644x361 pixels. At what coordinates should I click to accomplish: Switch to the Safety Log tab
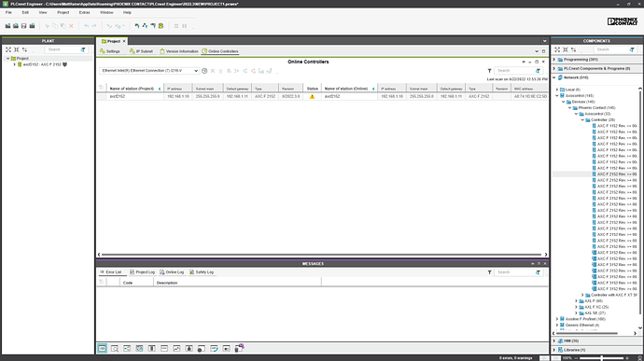pyautogui.click(x=202, y=272)
